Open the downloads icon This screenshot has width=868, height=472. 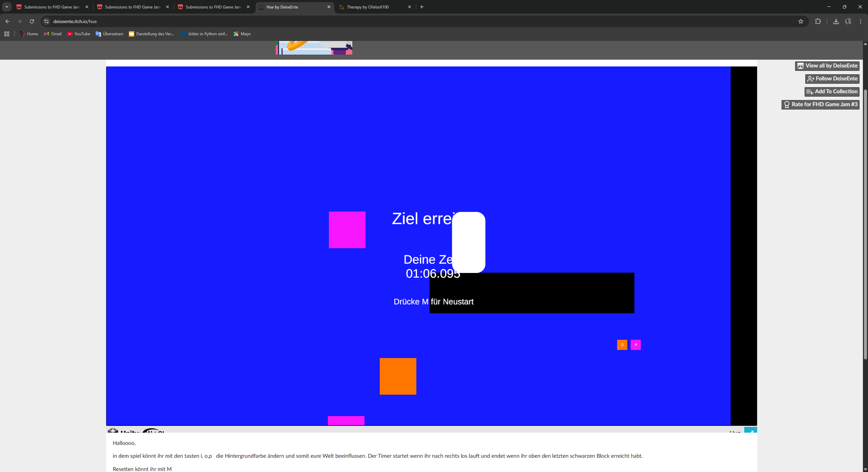coord(836,21)
